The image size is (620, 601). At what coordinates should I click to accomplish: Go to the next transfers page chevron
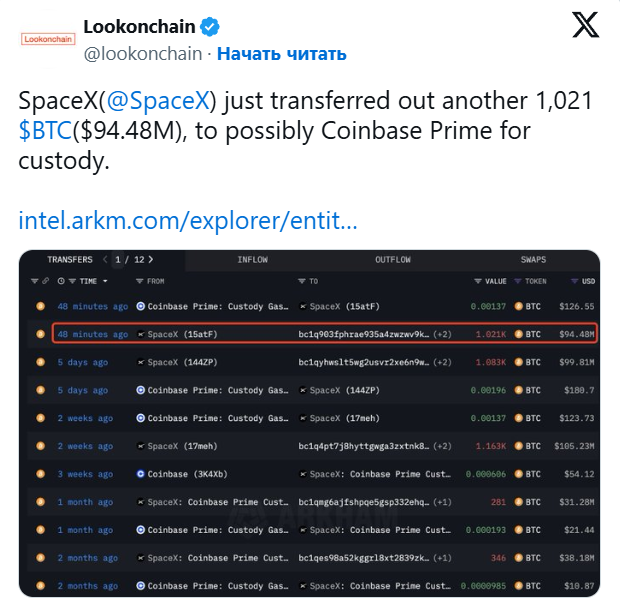click(151, 260)
